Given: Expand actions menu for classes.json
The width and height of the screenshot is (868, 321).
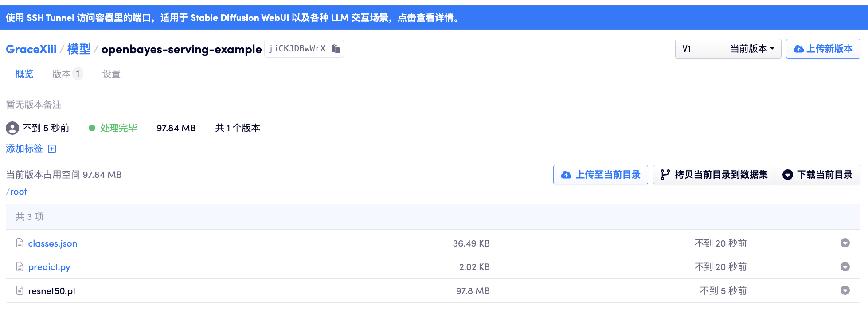Looking at the screenshot, I should click(x=845, y=243).
